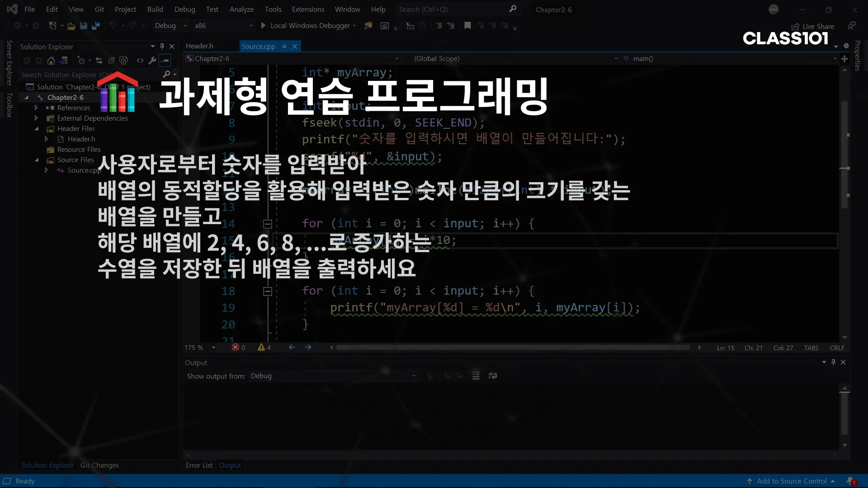Open the Build menu

(155, 9)
